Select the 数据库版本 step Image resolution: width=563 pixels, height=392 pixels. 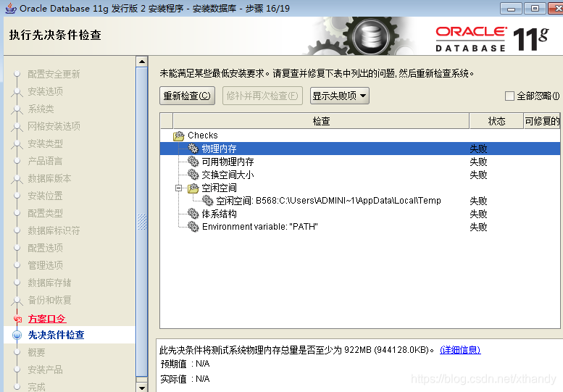49,178
